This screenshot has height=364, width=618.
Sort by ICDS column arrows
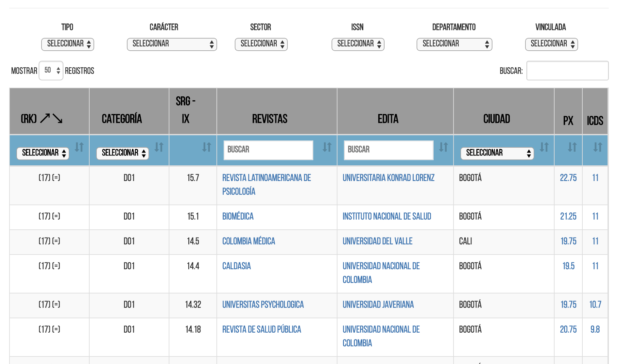(598, 147)
